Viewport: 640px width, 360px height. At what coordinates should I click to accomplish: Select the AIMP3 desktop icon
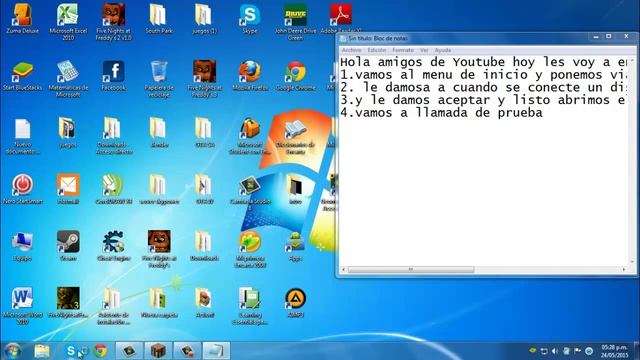click(x=295, y=303)
